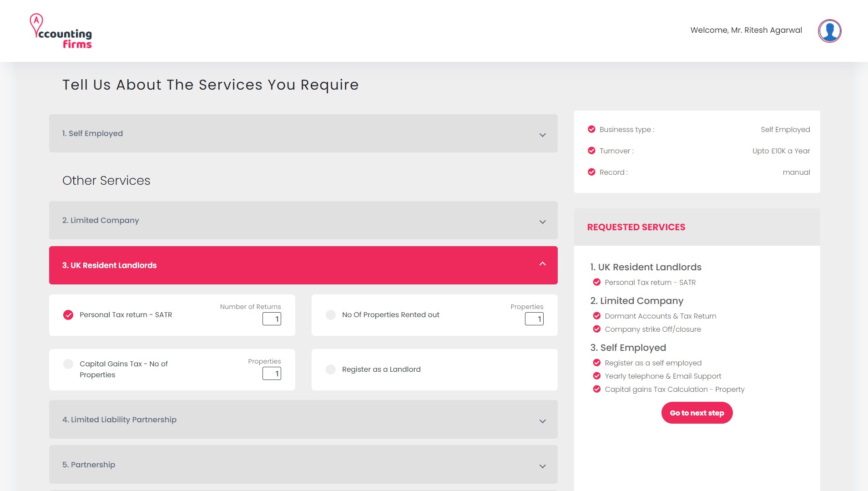Open the 1. Self Employed accordion header

click(x=303, y=133)
